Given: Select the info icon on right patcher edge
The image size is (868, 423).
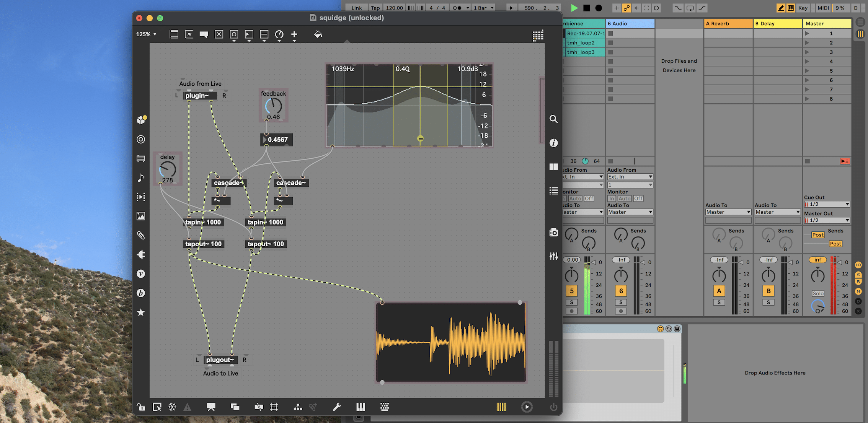Looking at the screenshot, I should [x=553, y=143].
